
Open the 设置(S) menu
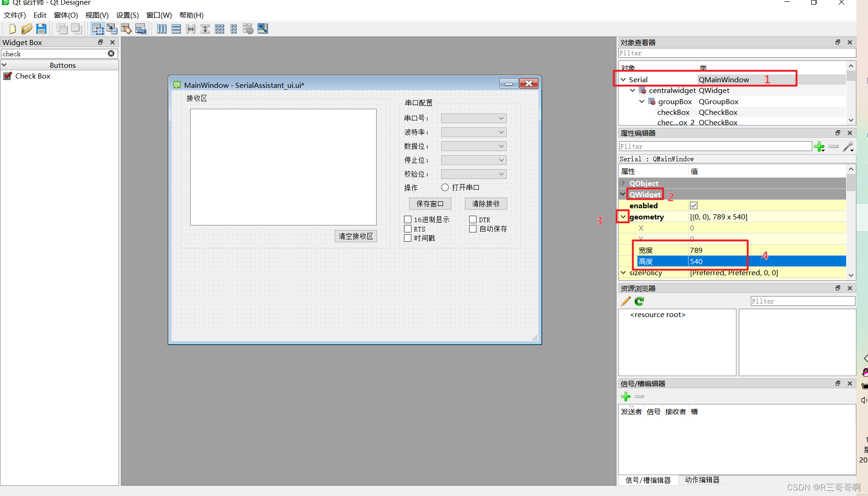pos(128,15)
